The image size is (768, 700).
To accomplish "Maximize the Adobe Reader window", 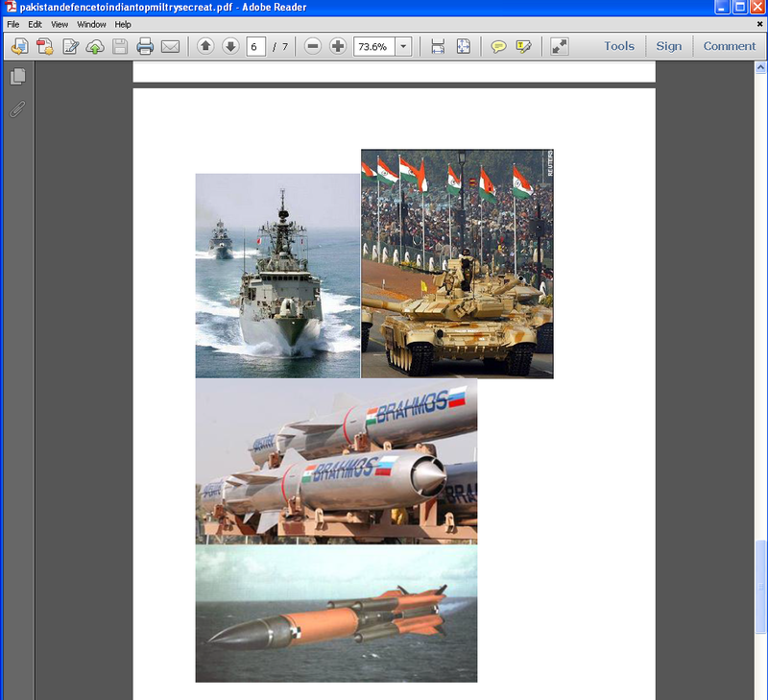I will point(740,7).
